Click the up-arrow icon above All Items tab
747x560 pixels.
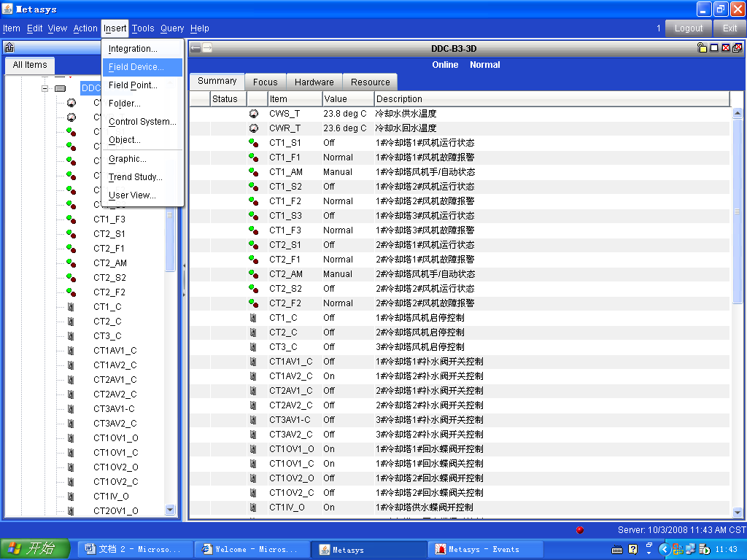point(9,48)
